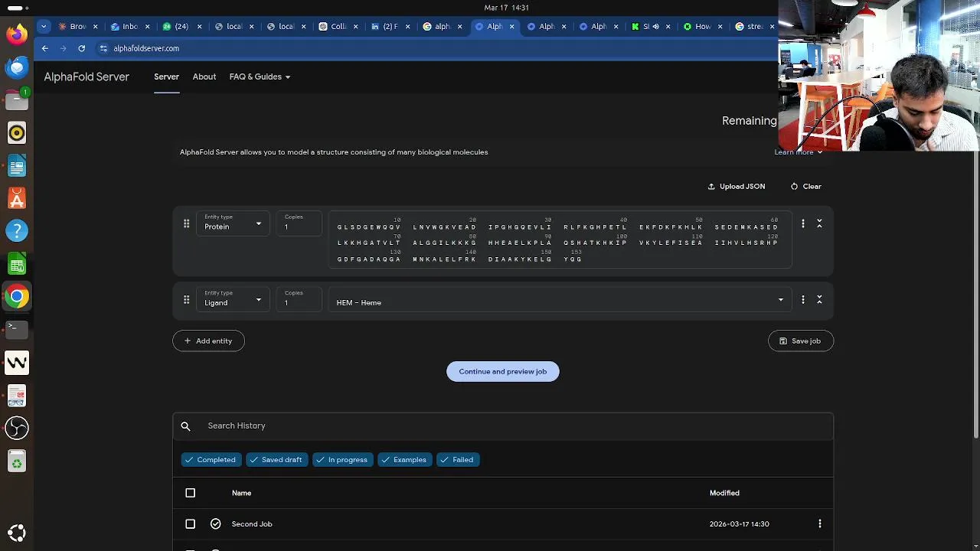Click the search magnifier icon in history
Image resolution: width=980 pixels, height=551 pixels.
click(185, 425)
